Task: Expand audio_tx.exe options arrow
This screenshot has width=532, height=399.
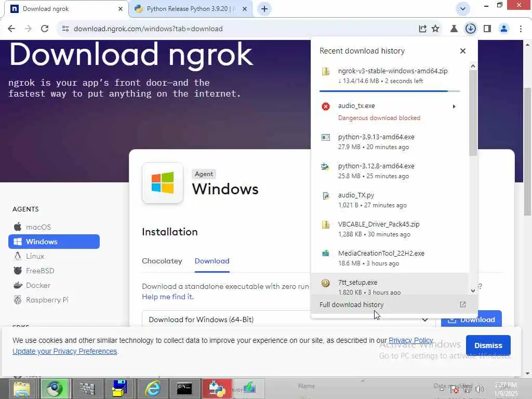Action: tap(454, 107)
